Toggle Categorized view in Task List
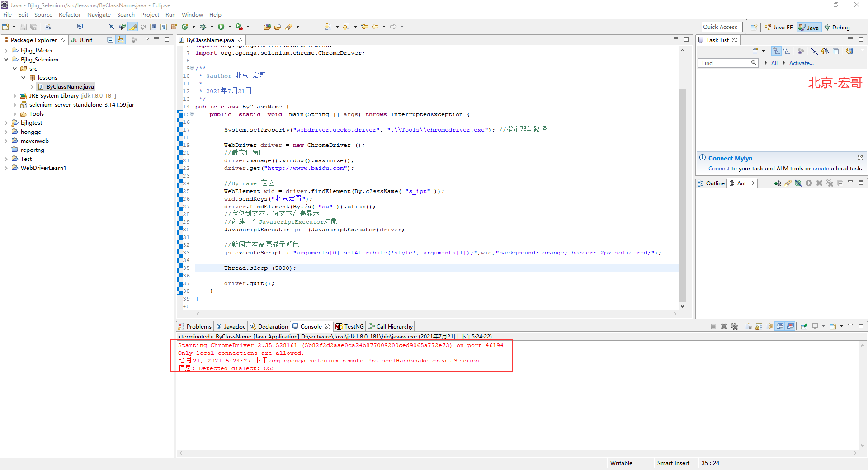 click(776, 51)
